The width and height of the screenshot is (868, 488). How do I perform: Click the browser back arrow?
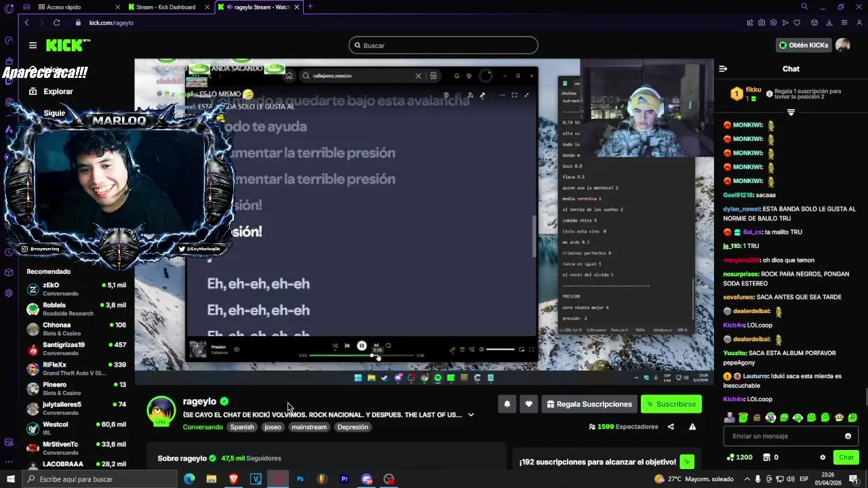point(26,22)
